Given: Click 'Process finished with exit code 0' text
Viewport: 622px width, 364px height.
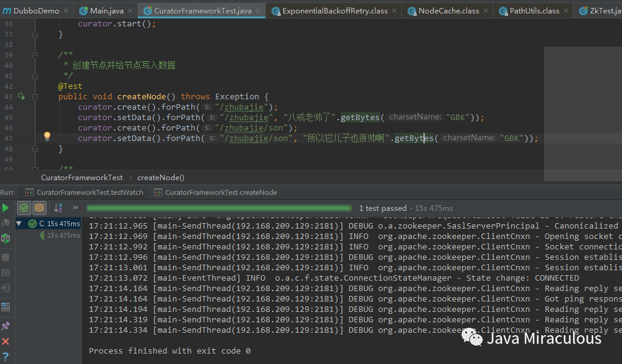Looking at the screenshot, I should (x=169, y=351).
